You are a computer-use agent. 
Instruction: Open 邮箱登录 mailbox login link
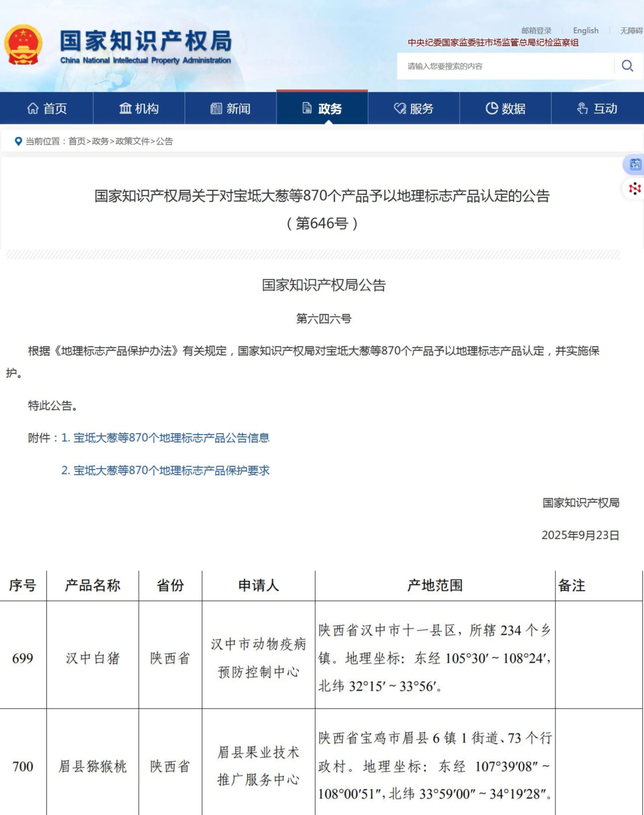coord(536,31)
